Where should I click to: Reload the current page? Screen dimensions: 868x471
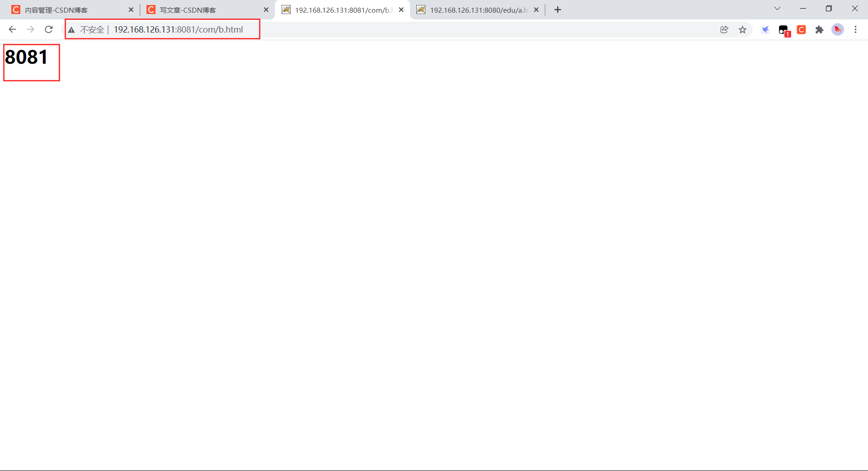(x=49, y=29)
